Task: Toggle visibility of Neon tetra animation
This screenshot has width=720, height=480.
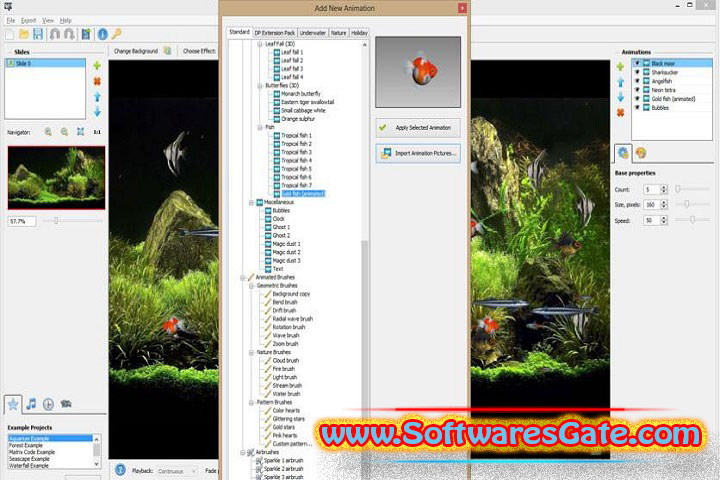Action: pyautogui.click(x=637, y=90)
